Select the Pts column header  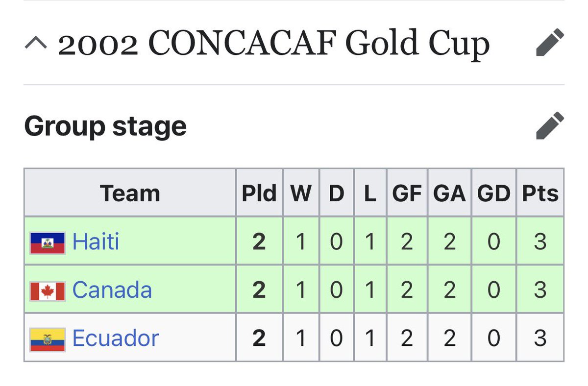(x=540, y=193)
